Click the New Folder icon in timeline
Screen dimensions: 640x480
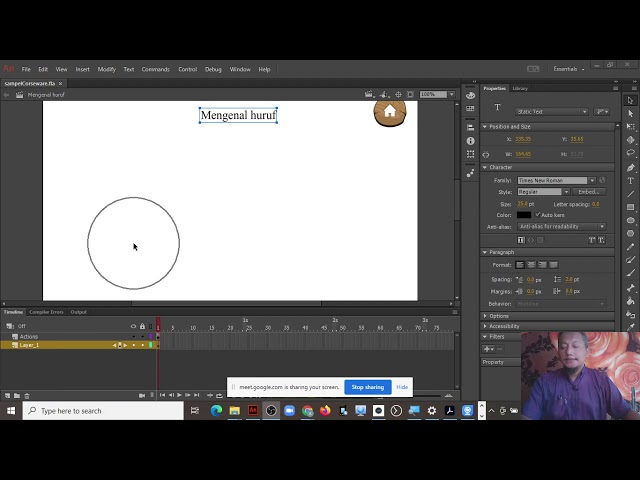pos(17,396)
